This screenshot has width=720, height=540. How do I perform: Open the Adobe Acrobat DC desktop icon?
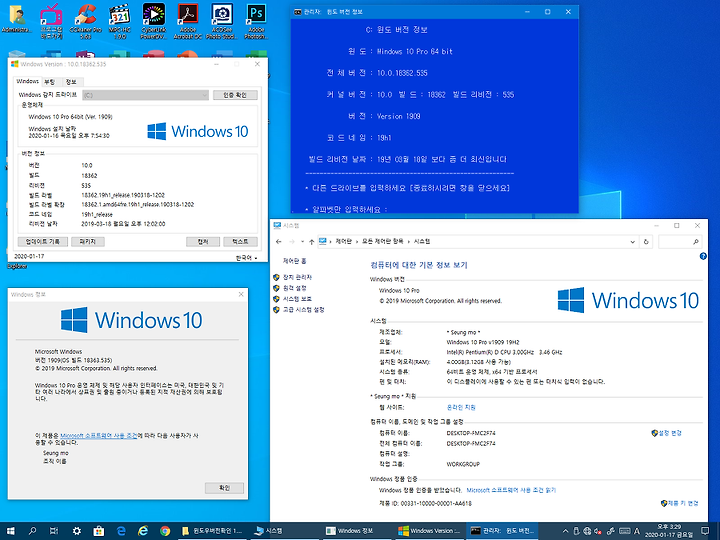(188, 21)
